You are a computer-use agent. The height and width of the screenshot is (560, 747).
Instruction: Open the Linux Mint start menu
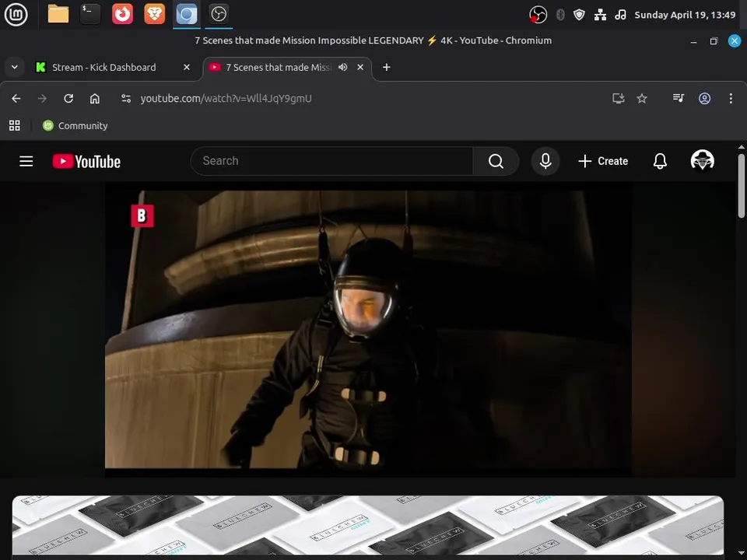[16, 14]
